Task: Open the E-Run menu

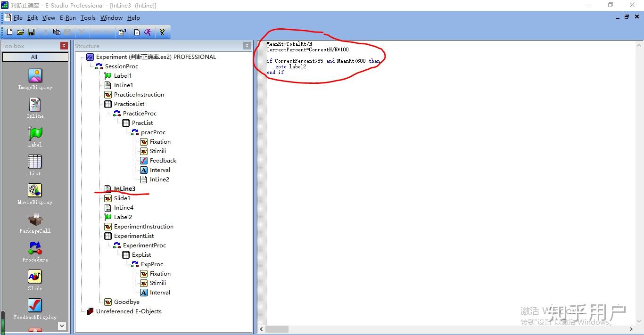Action: [x=67, y=18]
